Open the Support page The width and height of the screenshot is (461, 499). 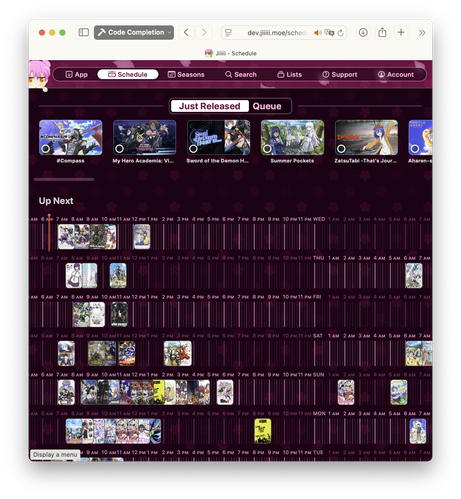[340, 74]
